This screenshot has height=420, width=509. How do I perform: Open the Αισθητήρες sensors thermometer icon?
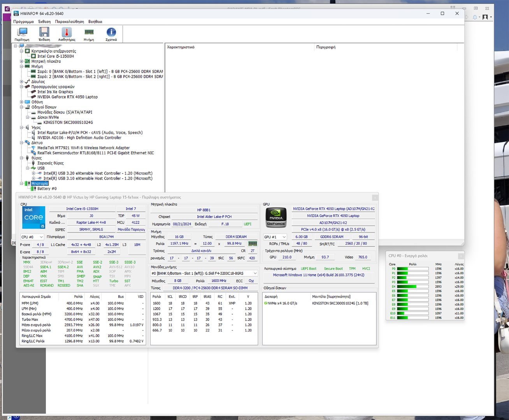tap(67, 34)
